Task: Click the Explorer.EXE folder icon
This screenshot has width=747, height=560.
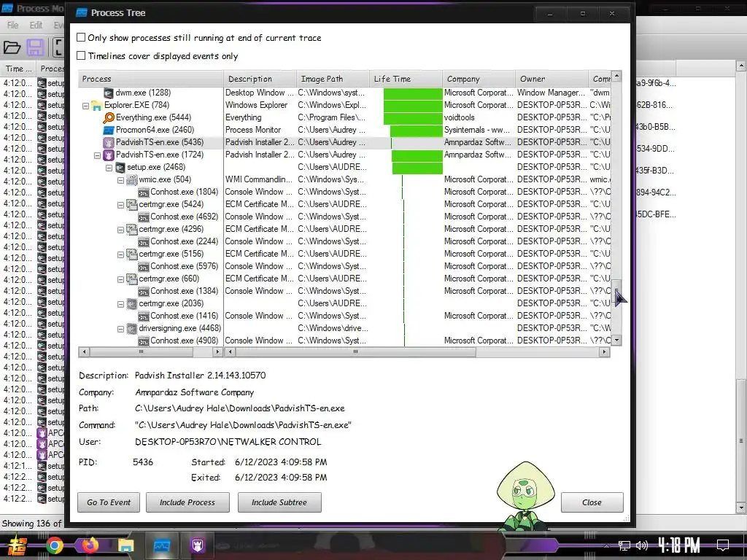Action: click(x=97, y=105)
